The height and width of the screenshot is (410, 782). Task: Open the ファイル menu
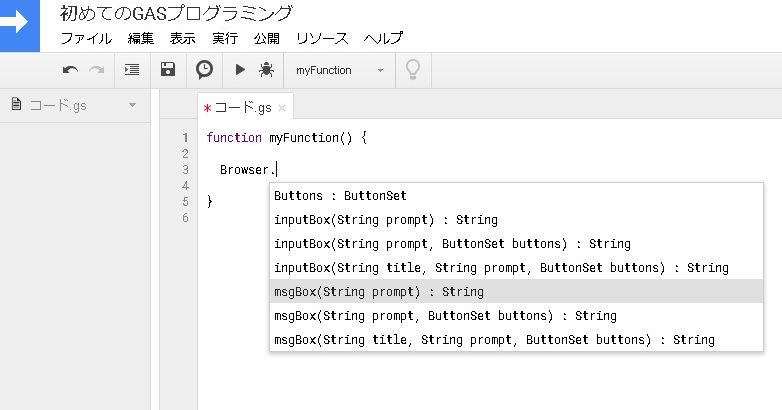coord(86,38)
